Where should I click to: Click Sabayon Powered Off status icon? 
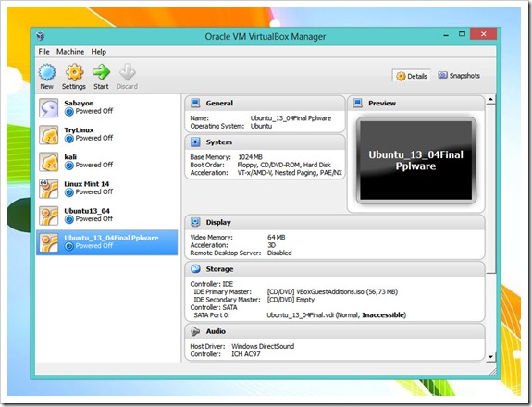[x=69, y=112]
